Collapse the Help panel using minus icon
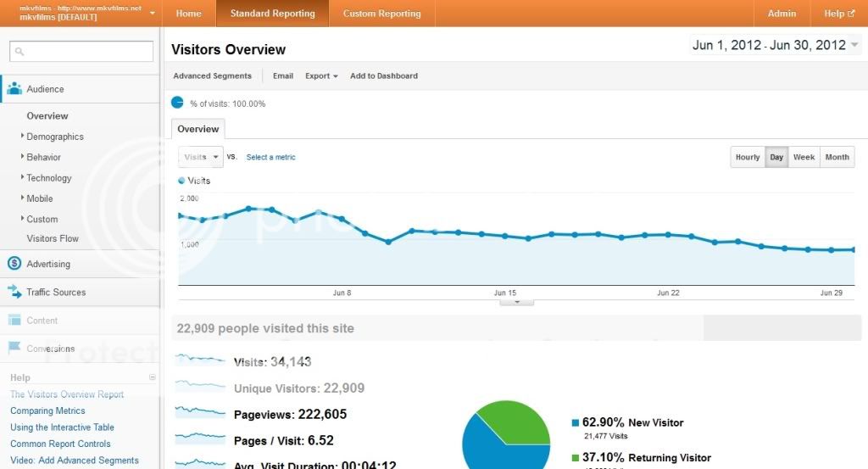 (153, 377)
